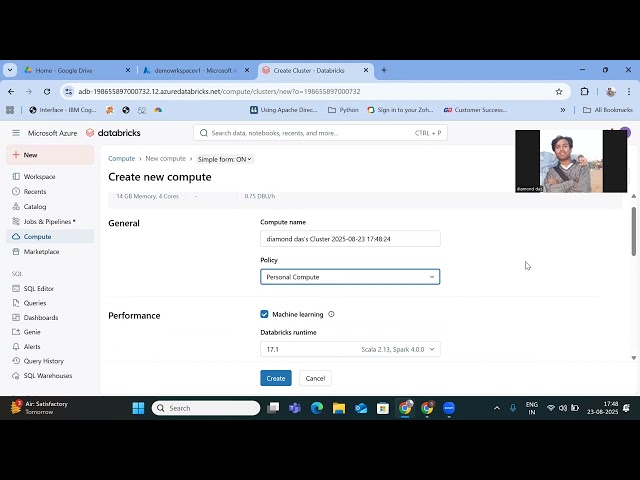This screenshot has width=640, height=480.
Task: Open the Windows Start menu
Action: click(x=138, y=408)
